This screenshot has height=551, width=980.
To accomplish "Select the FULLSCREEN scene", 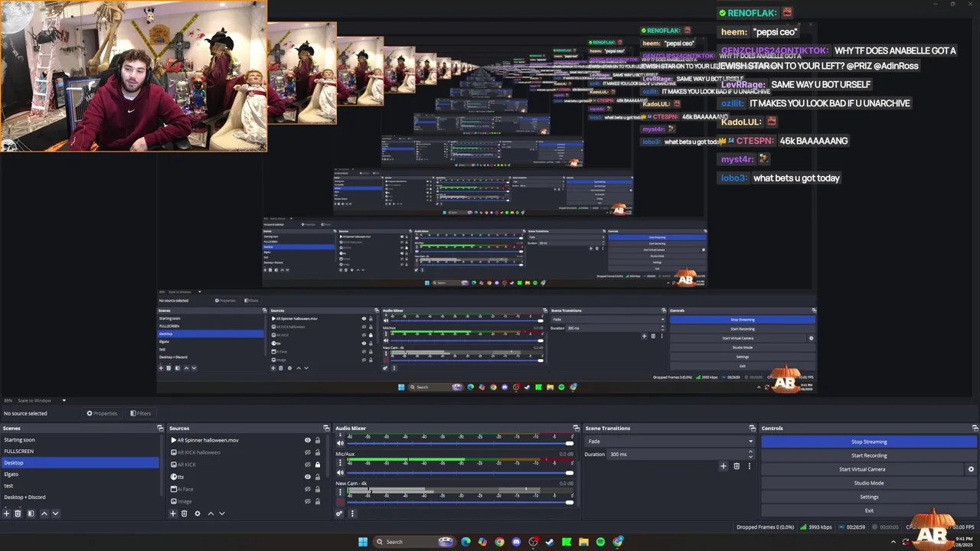I will pyautogui.click(x=80, y=452).
